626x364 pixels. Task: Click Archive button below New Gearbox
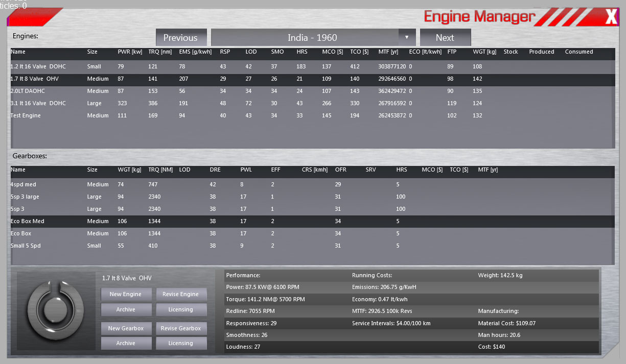[126, 343]
